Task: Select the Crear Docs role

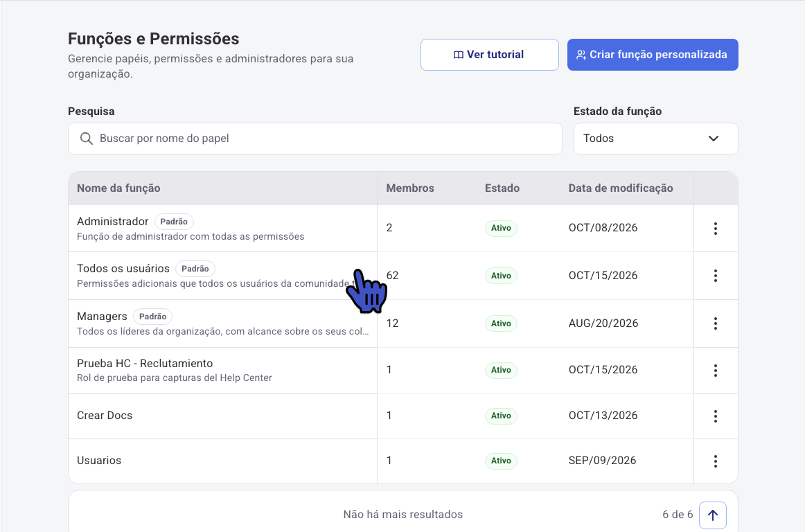Action: (105, 416)
